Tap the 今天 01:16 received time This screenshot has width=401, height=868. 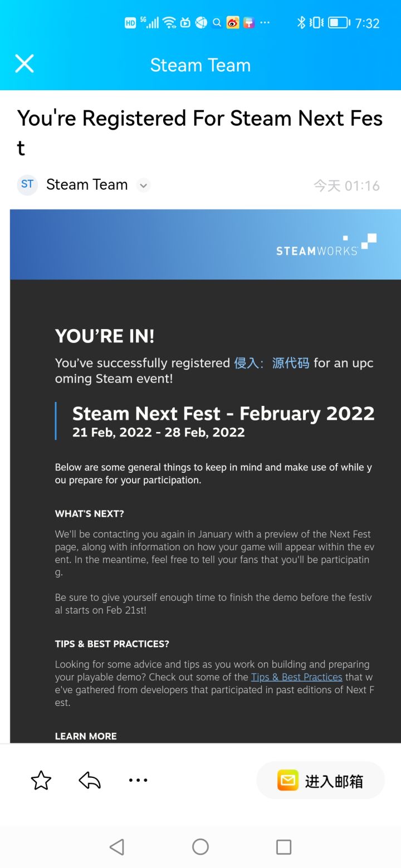(346, 185)
